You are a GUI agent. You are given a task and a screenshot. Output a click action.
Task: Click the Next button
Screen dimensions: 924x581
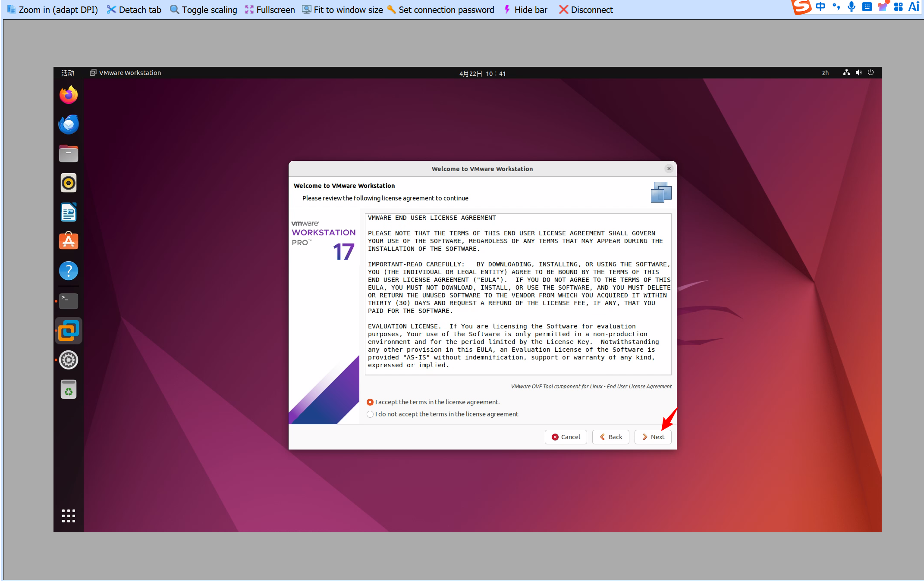pyautogui.click(x=653, y=437)
